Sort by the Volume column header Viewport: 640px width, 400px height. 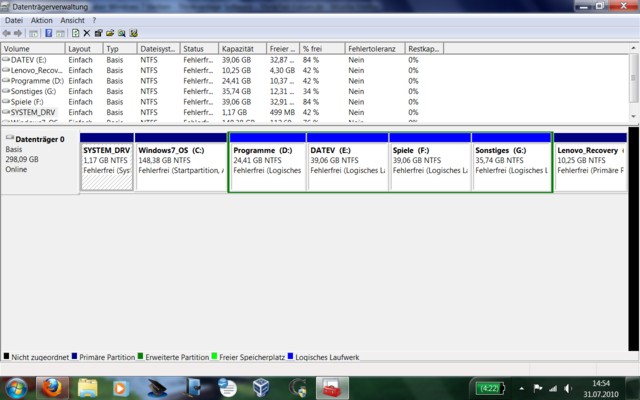(x=33, y=49)
